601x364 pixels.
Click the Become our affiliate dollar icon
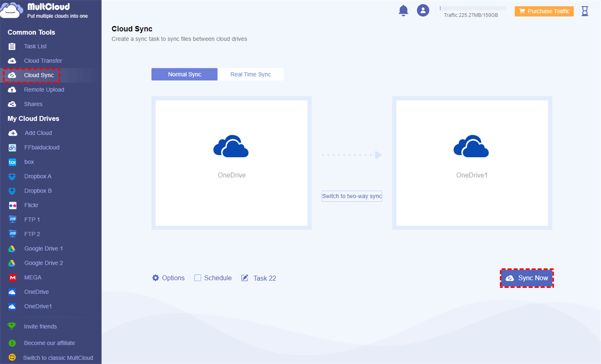[12, 343]
